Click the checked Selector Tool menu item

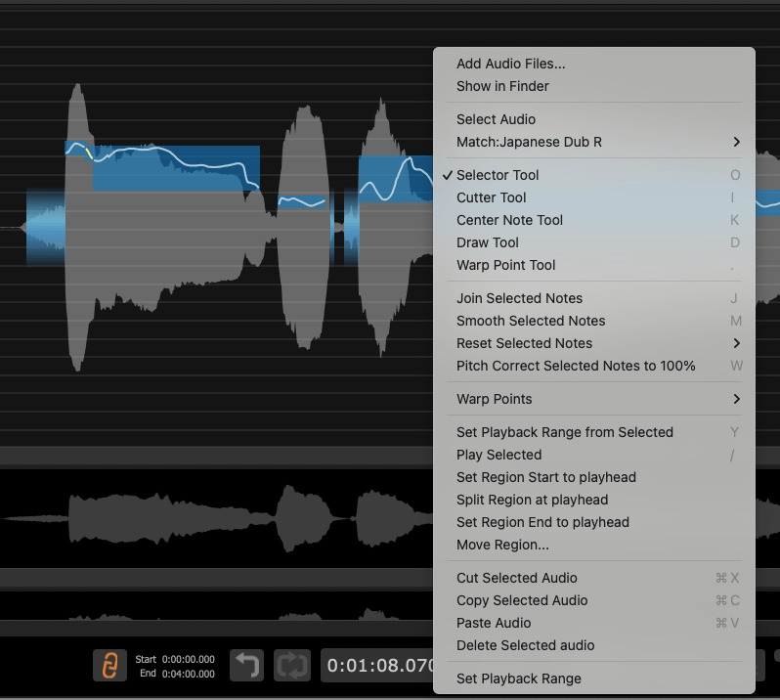click(498, 175)
